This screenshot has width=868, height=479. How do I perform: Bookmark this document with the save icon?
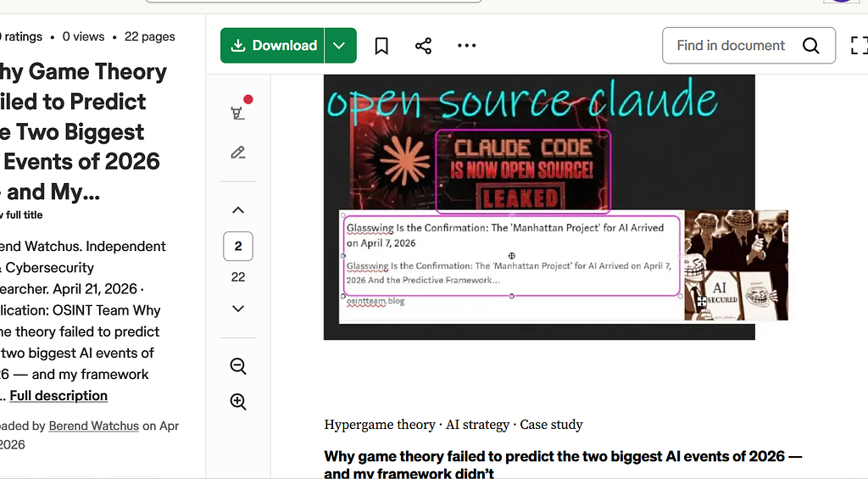[381, 46]
